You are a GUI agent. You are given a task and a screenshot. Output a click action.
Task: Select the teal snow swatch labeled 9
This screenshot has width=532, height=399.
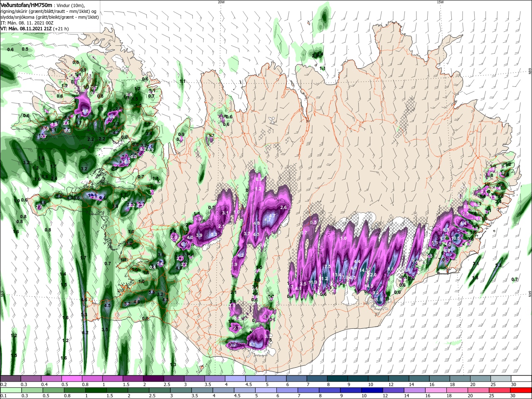pos(358,378)
